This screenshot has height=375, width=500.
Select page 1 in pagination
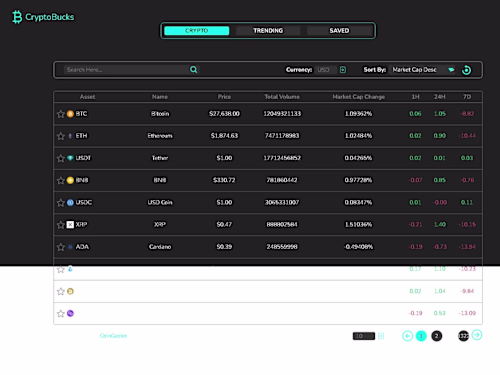pyautogui.click(x=421, y=336)
